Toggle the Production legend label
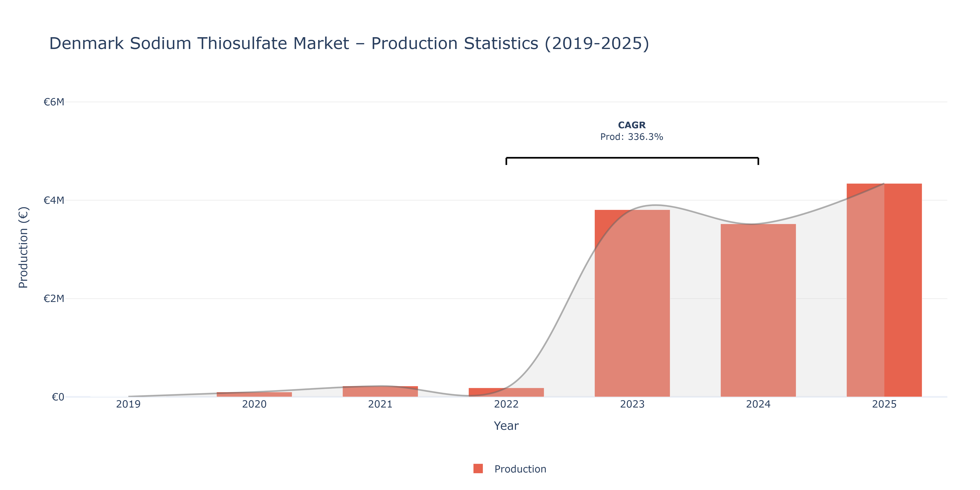 [x=520, y=469]
